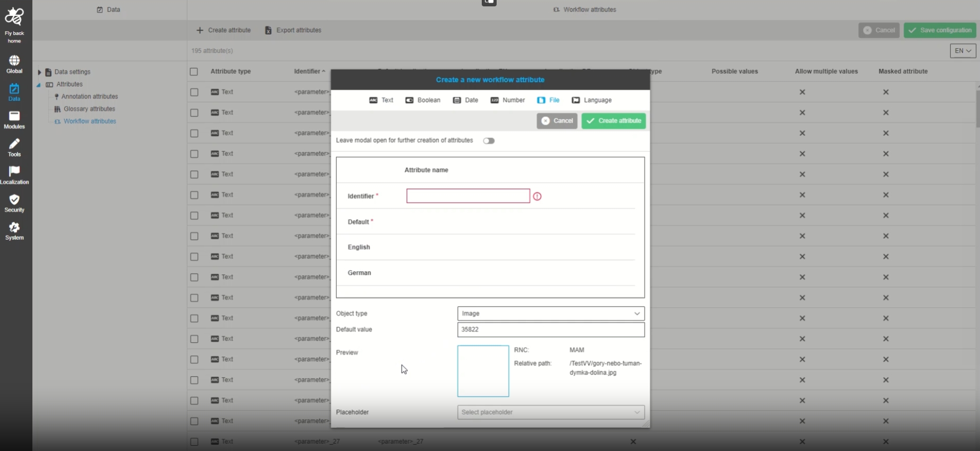Screen dimensions: 980x451
Task: Click the greyed Cancel button beside Save configuration
Action: pyautogui.click(x=879, y=30)
